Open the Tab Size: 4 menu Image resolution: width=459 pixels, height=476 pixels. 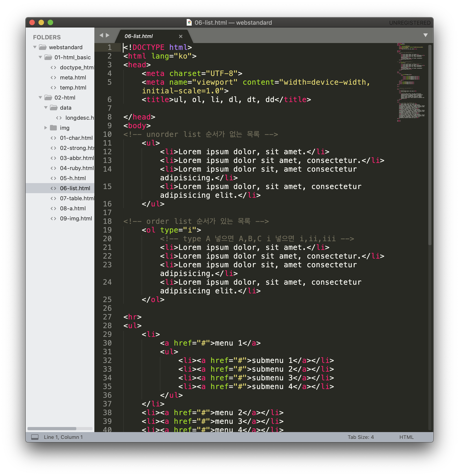tap(361, 437)
